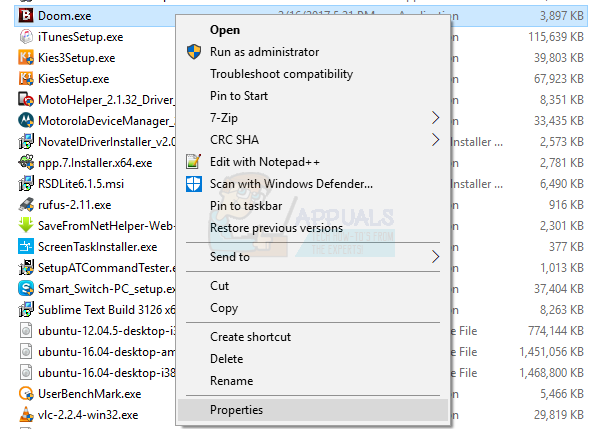Click the ubuntu-16.04-desktop-i38 disc image icon
Screen dimensions: 602x429
[x=26, y=373]
